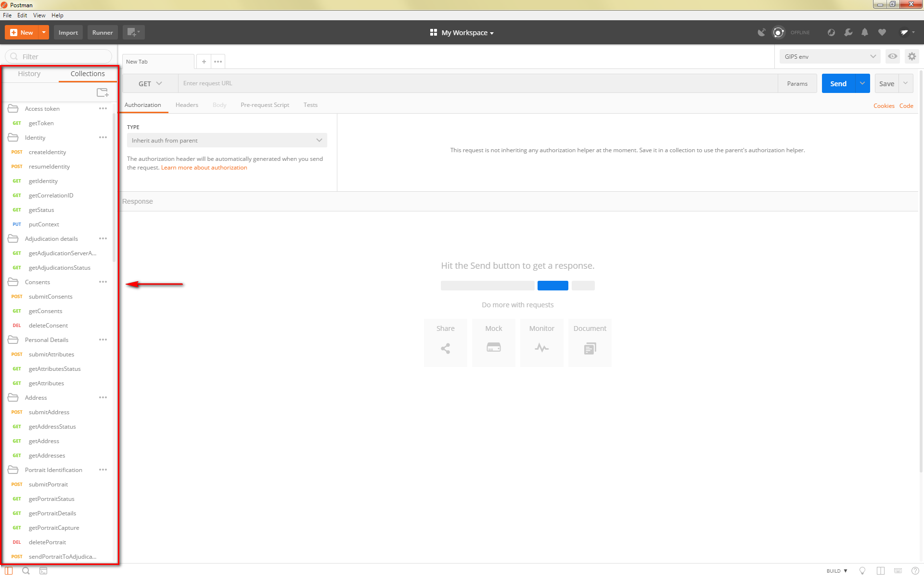
Task: Open the help question mark icon
Action: pos(915,571)
